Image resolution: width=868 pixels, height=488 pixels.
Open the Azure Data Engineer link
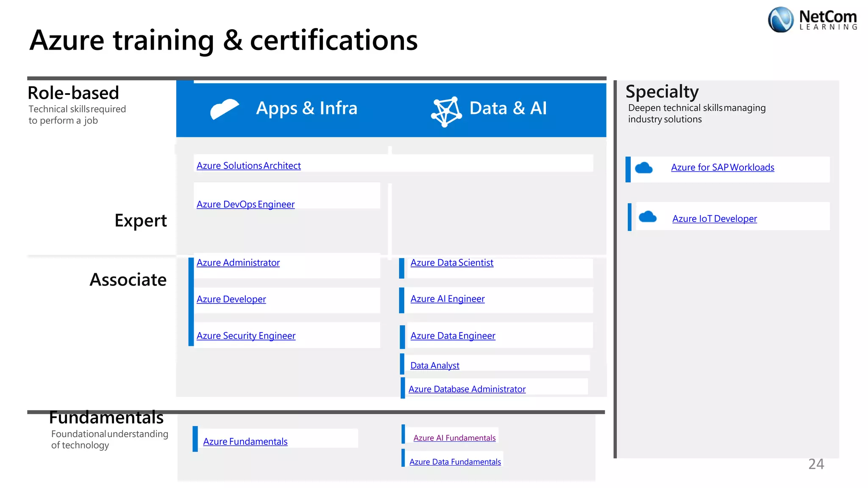(453, 335)
